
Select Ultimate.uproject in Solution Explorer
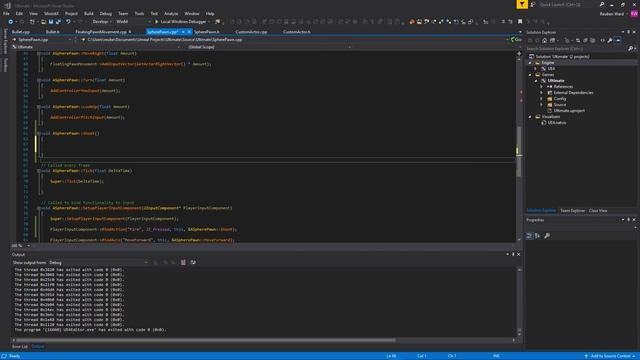[x=569, y=111]
